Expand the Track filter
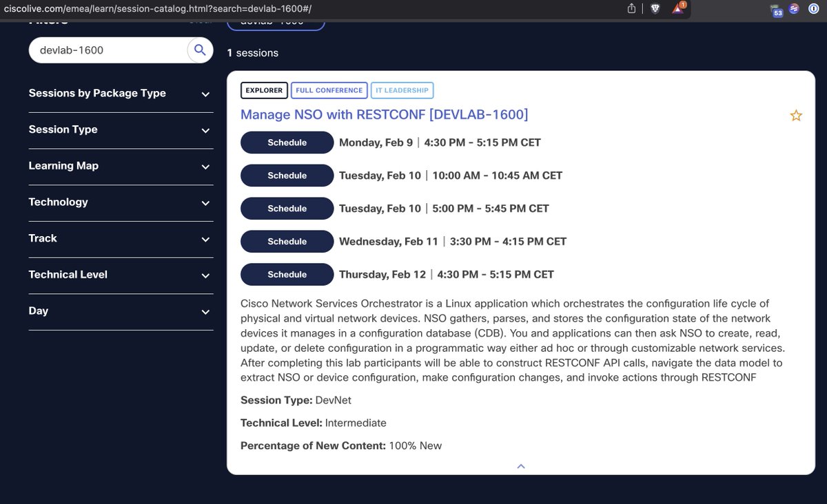The width and height of the screenshot is (827, 504). pyautogui.click(x=121, y=239)
